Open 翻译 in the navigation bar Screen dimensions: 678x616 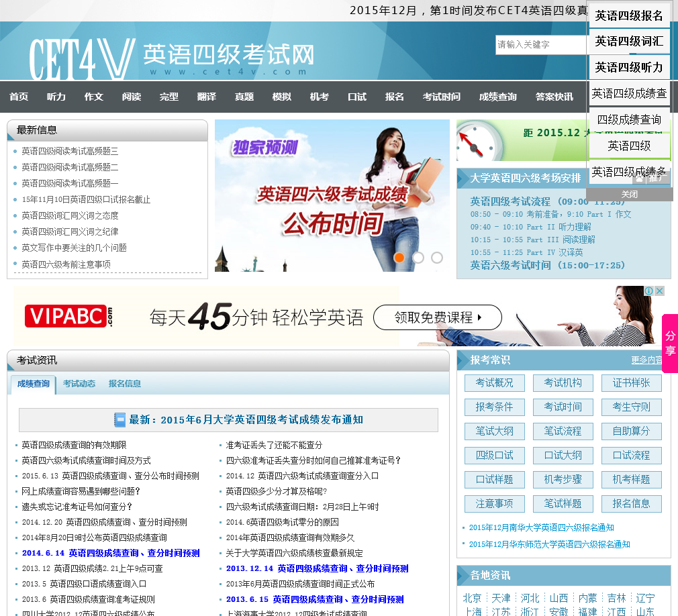pyautogui.click(x=207, y=97)
